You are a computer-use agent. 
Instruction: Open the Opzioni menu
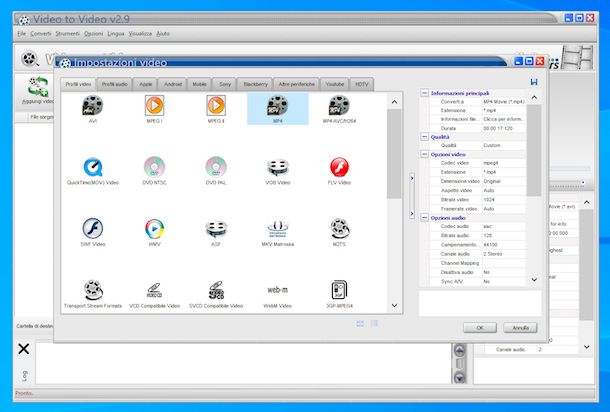(94, 34)
